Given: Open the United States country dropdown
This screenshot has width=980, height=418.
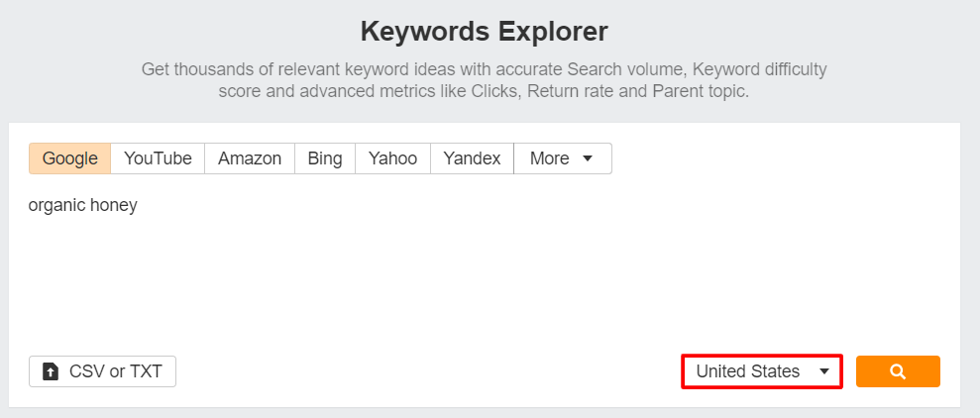Looking at the screenshot, I should click(x=762, y=371).
